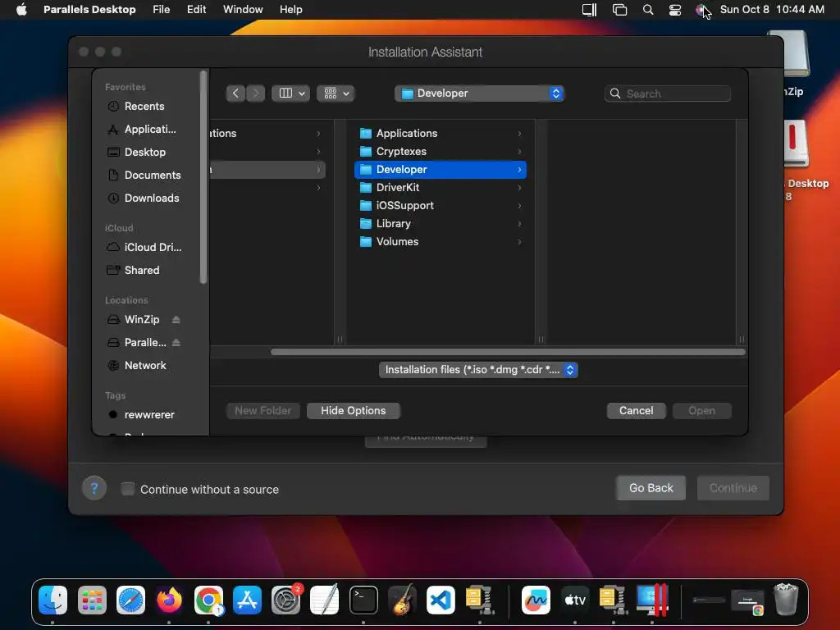Open the Developer path popup menu
The height and width of the screenshot is (630, 840).
click(479, 94)
